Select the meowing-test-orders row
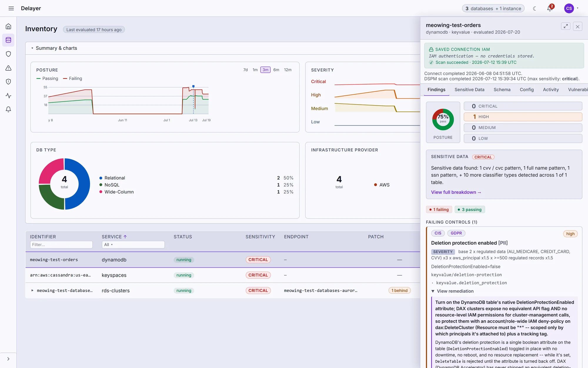Viewport: 588px width, 368px height. [223, 260]
